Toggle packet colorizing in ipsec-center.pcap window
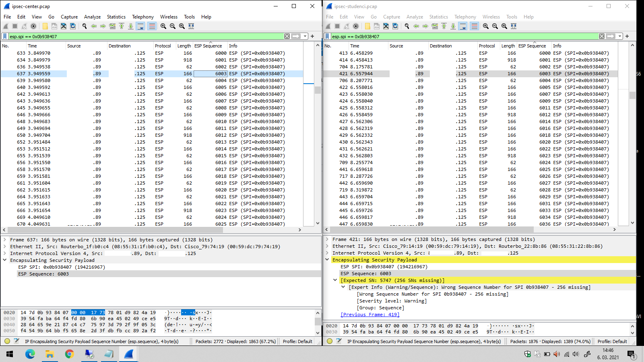 point(152,26)
